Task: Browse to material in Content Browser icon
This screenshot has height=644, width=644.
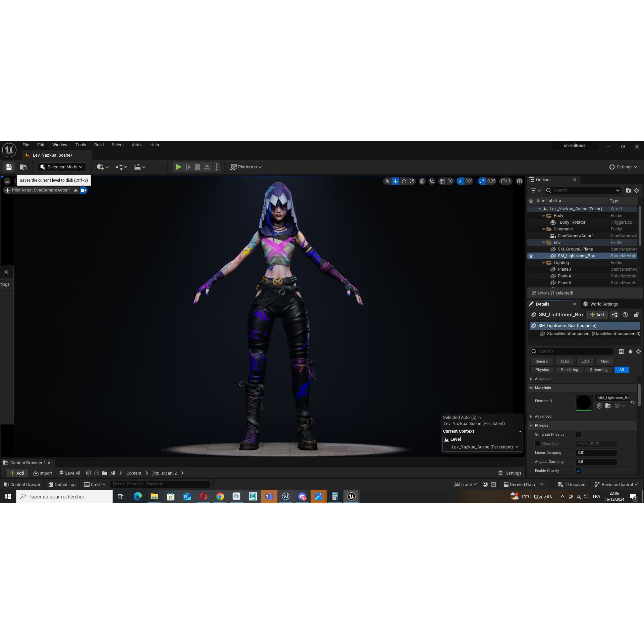Action: pyautogui.click(x=608, y=406)
